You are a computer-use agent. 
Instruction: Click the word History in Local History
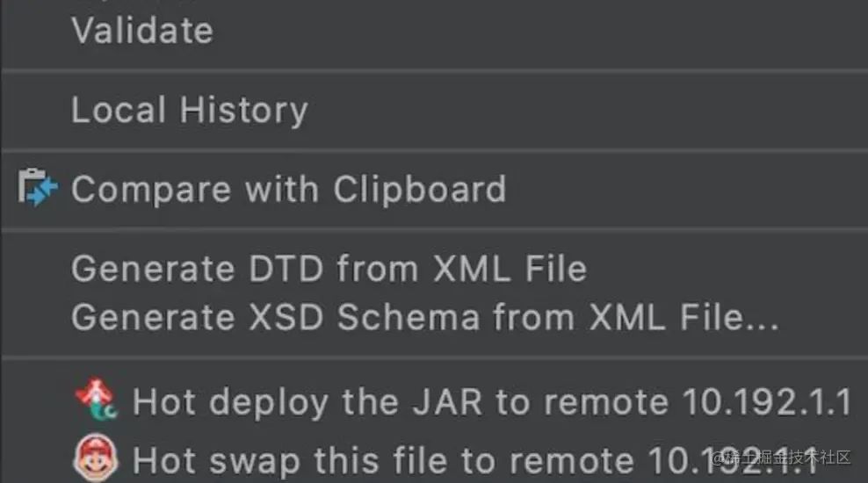coord(243,110)
